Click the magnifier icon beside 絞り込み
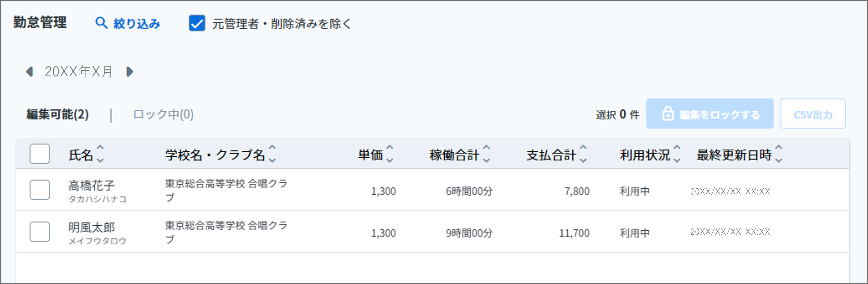 click(x=102, y=23)
